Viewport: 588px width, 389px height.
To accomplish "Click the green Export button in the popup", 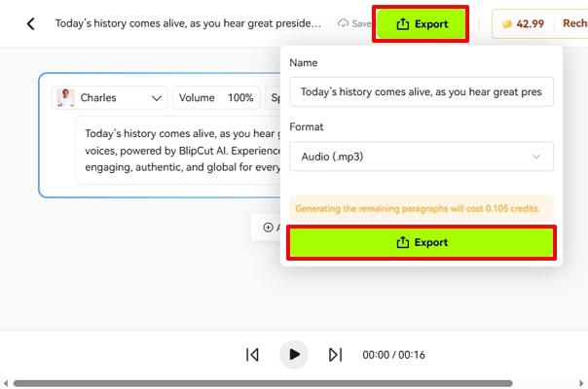I will click(422, 242).
